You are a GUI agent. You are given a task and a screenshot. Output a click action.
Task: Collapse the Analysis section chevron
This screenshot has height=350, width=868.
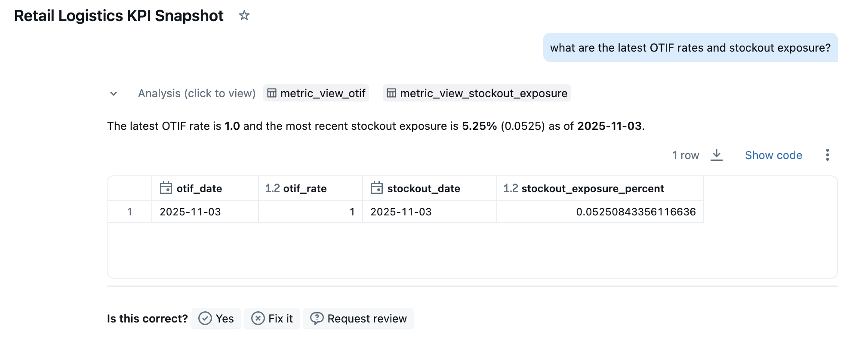[x=114, y=94]
